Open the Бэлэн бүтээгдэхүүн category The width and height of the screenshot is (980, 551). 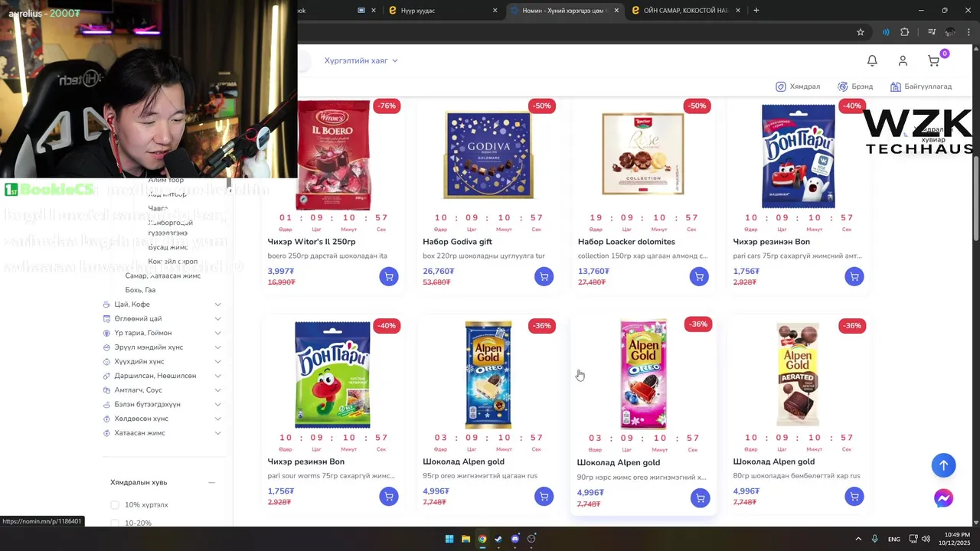(x=147, y=404)
